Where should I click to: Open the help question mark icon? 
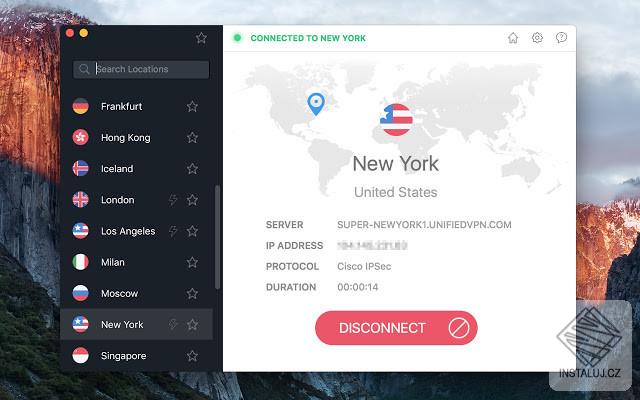pos(561,38)
